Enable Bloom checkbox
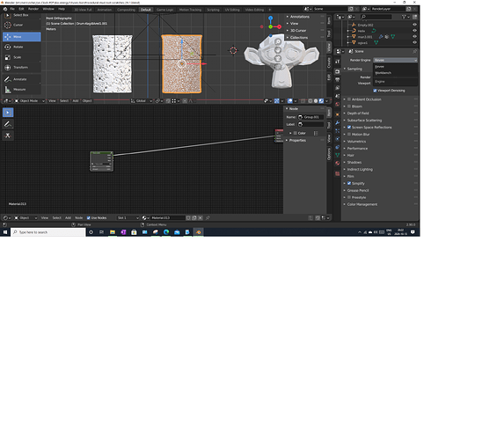The width and height of the screenshot is (504, 440). point(349,106)
